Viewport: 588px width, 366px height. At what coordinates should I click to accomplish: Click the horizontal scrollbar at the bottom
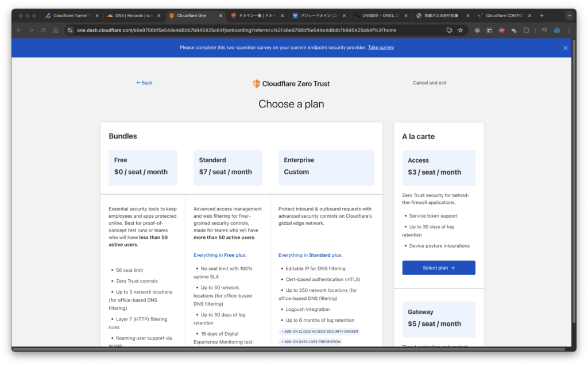(289, 349)
